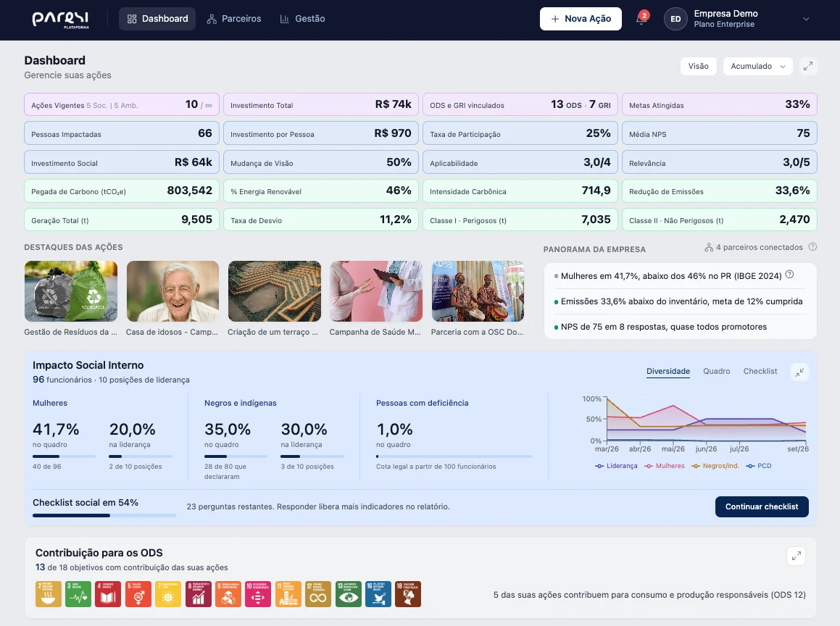The height and width of the screenshot is (626, 840).
Task: Click the Parexi platform logo
Action: (60, 19)
